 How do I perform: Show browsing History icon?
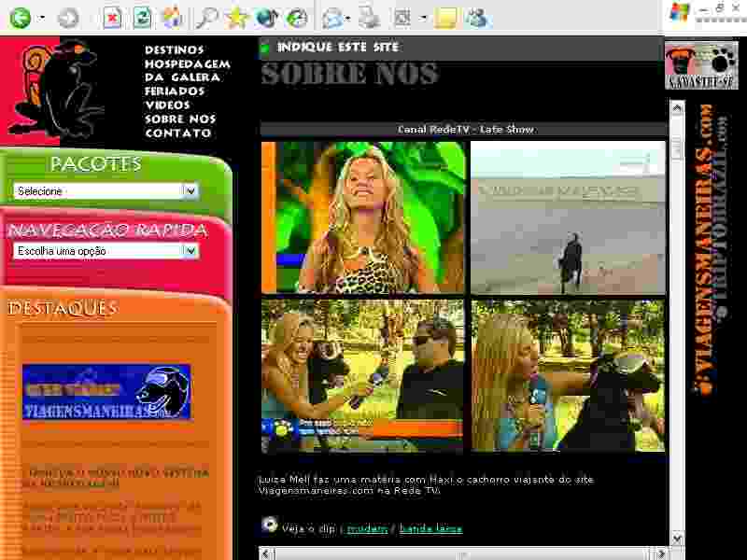(296, 18)
